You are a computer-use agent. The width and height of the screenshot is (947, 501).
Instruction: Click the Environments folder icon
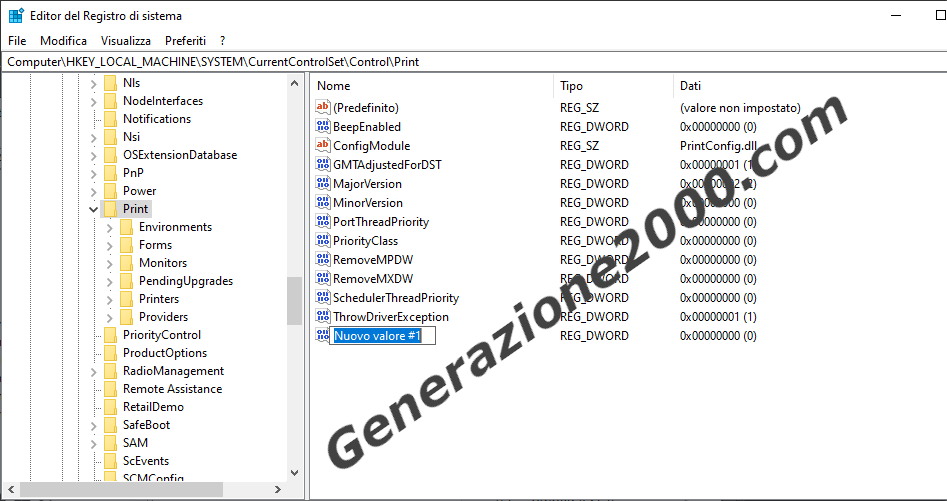126,226
